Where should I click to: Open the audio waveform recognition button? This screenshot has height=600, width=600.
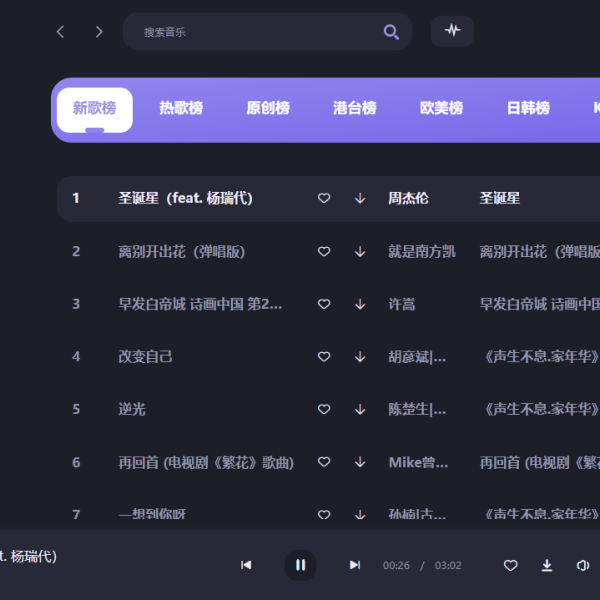[452, 31]
